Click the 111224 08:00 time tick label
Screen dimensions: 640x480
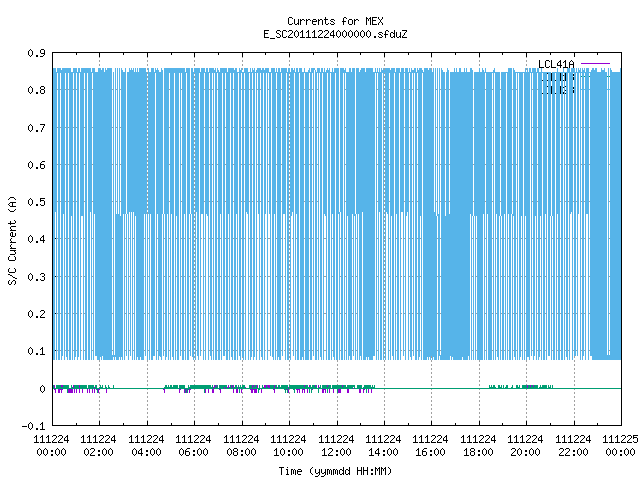pyautogui.click(x=241, y=446)
